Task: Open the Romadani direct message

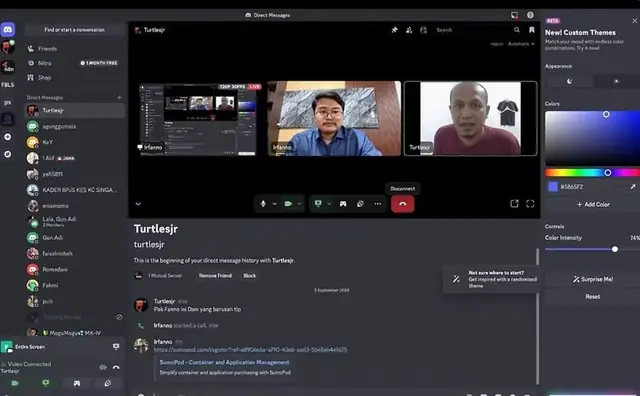Action: click(x=74, y=269)
